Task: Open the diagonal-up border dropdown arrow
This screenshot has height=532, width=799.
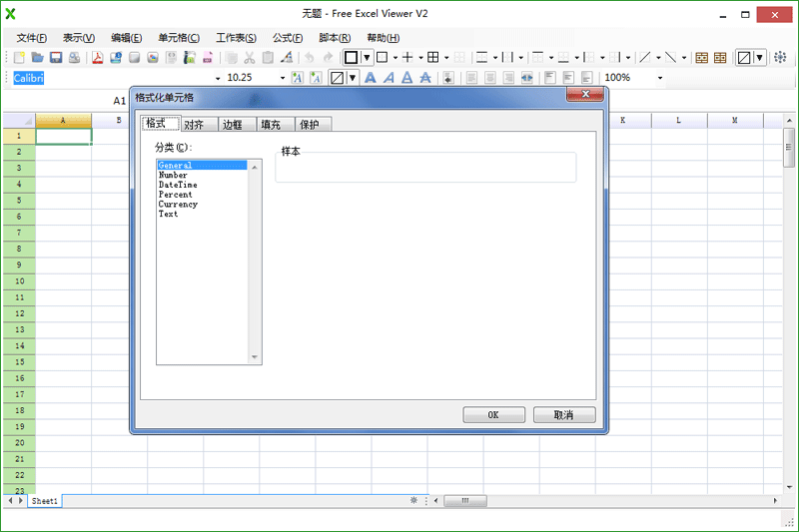Action: (x=658, y=58)
